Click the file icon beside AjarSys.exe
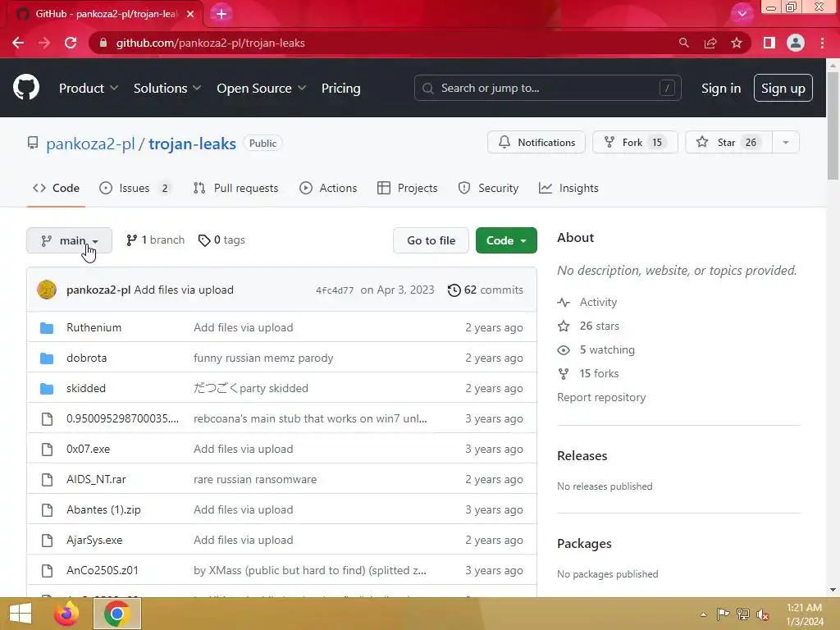The width and height of the screenshot is (840, 630). 47,540
